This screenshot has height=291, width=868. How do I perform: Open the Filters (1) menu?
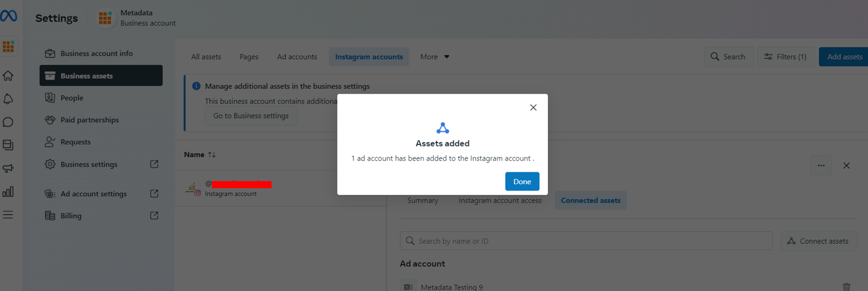click(785, 57)
